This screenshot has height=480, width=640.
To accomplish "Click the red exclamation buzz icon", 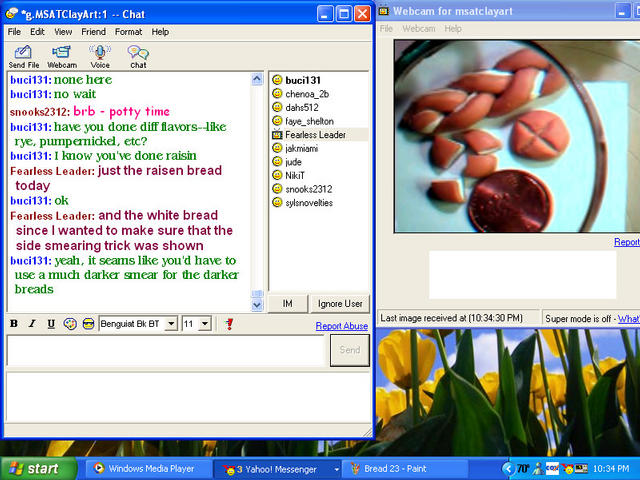I will [229, 324].
